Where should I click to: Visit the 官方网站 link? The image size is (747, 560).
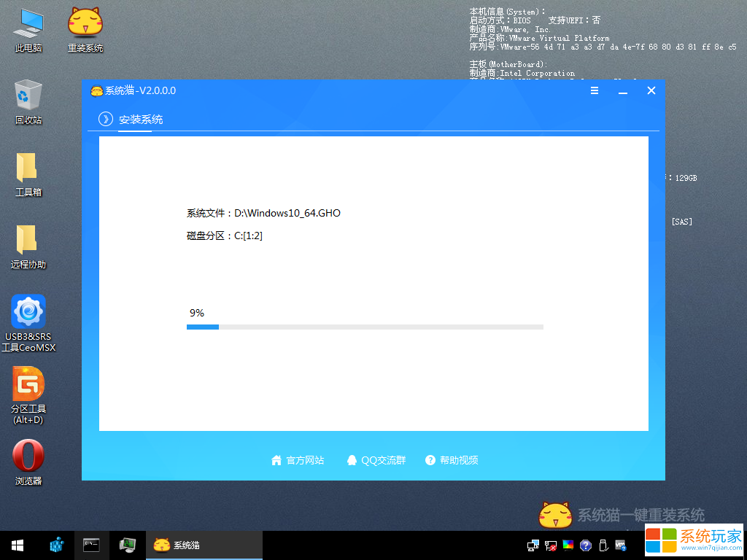click(298, 461)
